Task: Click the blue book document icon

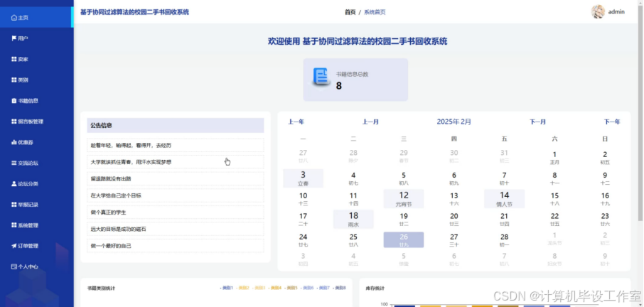Action: (321, 77)
